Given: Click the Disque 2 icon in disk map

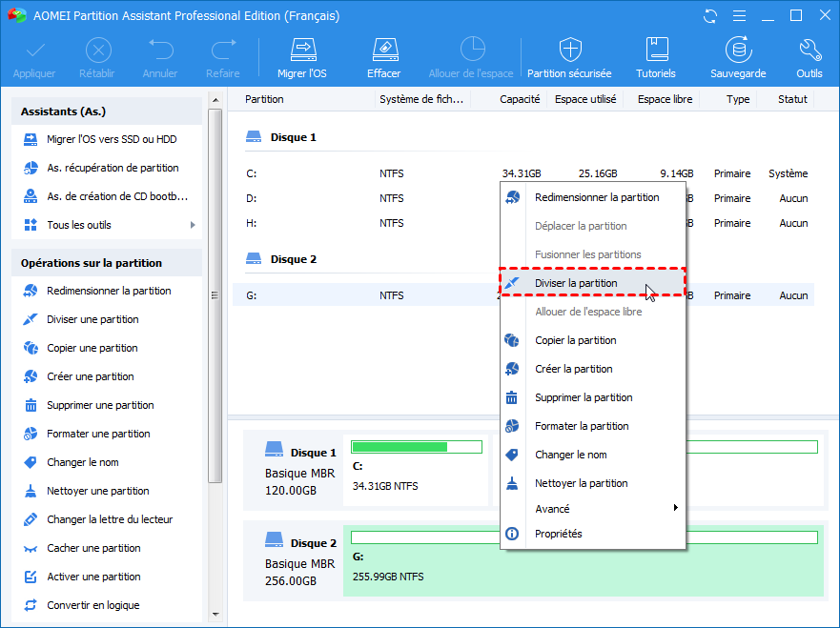Looking at the screenshot, I should coord(275,543).
